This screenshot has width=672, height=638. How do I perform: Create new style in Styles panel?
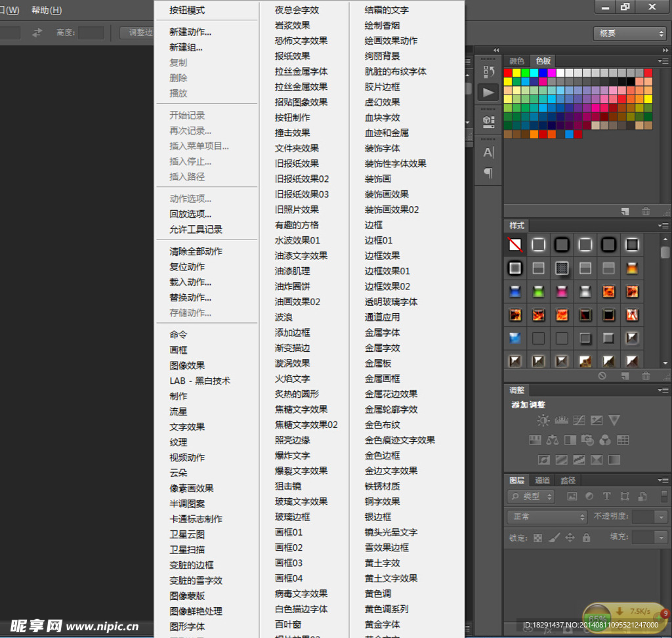pyautogui.click(x=625, y=375)
